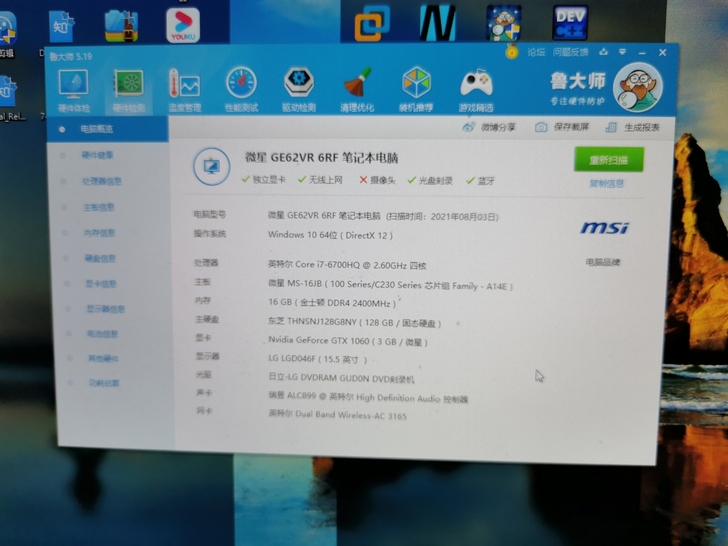Open the black N desktop shortcut
The height and width of the screenshot is (546, 728).
pos(437,23)
